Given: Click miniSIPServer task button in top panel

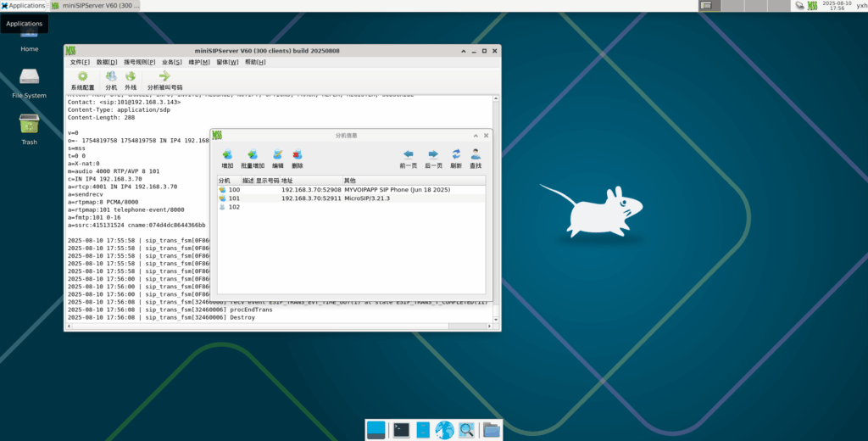Looking at the screenshot, I should click(x=94, y=6).
